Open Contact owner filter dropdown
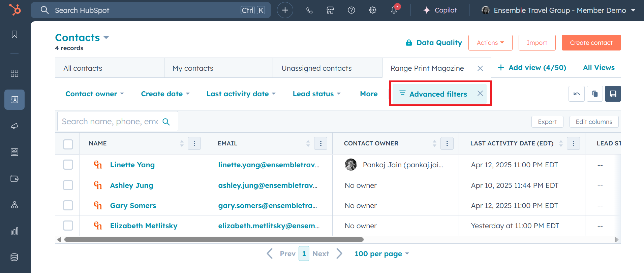 [x=95, y=94]
